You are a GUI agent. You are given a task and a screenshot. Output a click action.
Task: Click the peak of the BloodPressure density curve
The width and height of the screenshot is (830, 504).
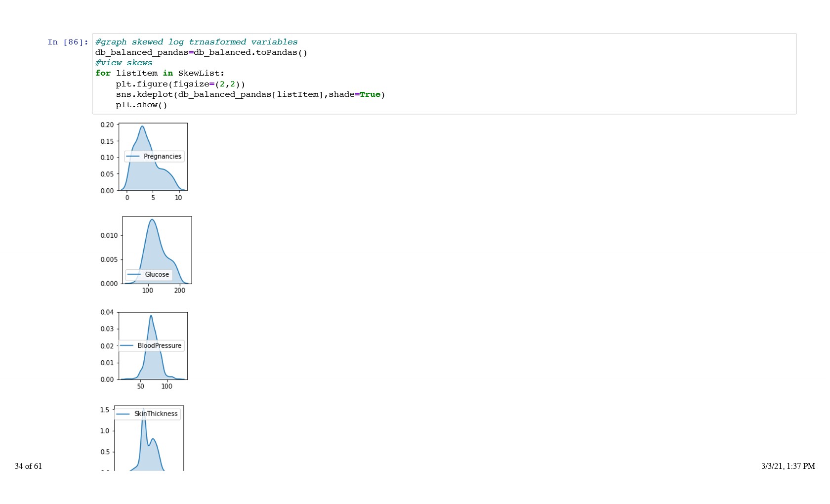coord(151,316)
